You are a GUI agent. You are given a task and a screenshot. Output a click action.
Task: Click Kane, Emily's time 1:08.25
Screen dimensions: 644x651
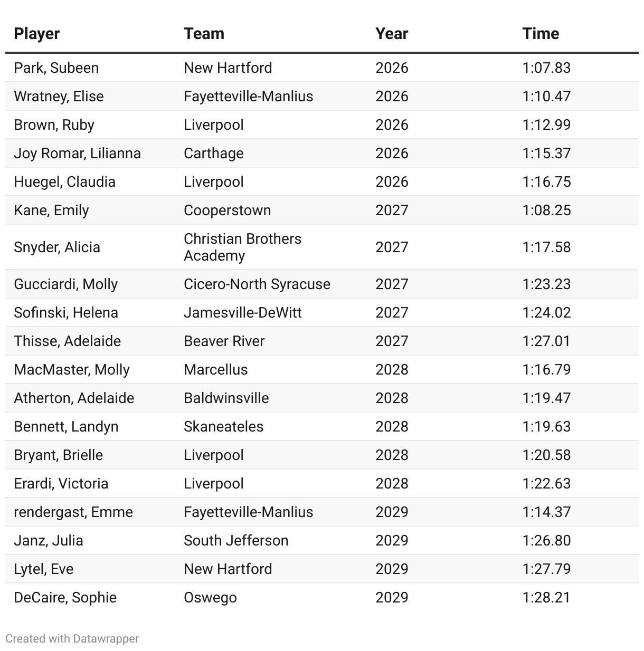coord(546,210)
